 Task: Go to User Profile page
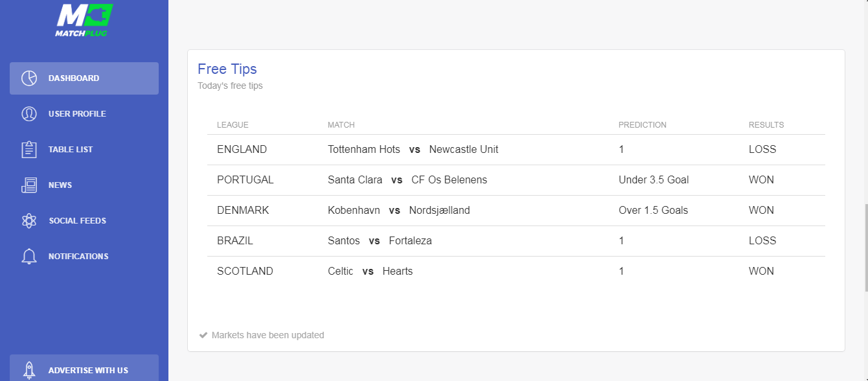click(x=77, y=114)
